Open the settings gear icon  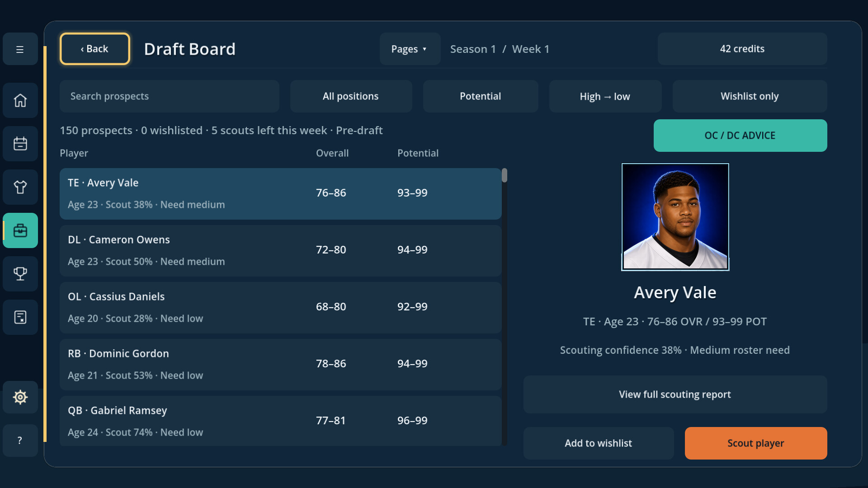pos(20,397)
